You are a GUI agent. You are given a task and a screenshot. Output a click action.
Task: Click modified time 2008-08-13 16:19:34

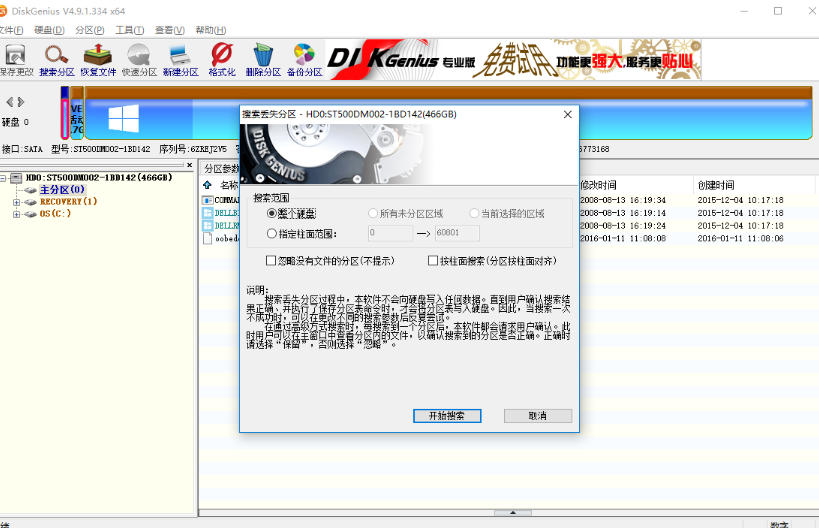pyautogui.click(x=623, y=200)
